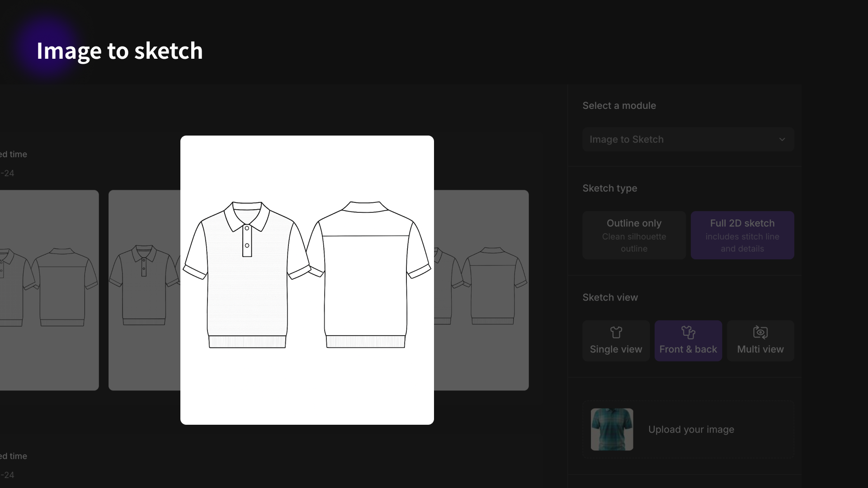This screenshot has width=868, height=488.
Task: Click the module dropdown chevron arrow
Action: [782, 139]
